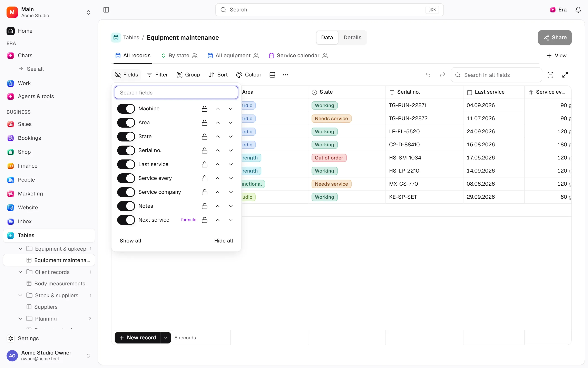
Task: Click the redo arrow icon
Action: (442, 75)
